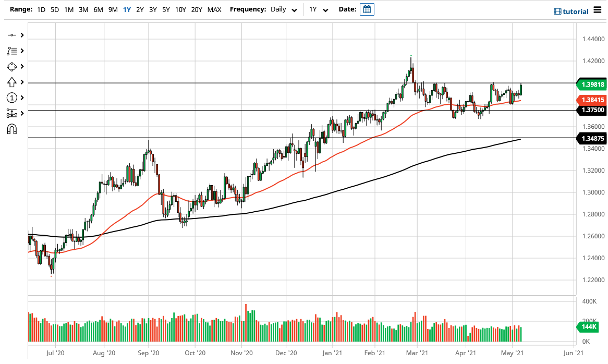608x364 pixels.
Task: Set range to 2Y
Action: (x=140, y=10)
